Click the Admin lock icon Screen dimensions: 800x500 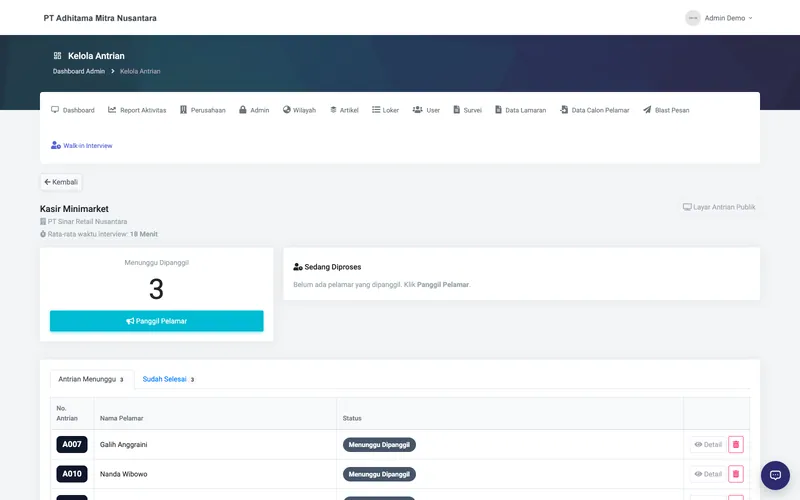click(243, 110)
